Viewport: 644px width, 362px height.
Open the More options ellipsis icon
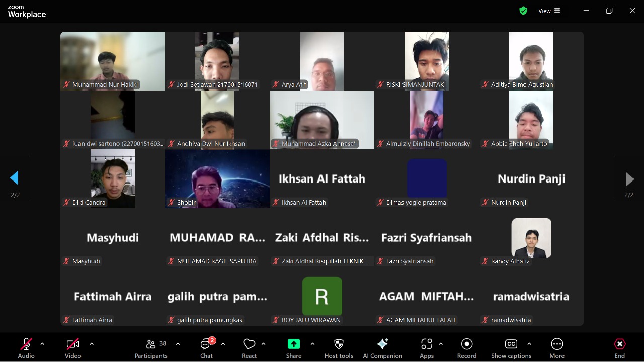pos(557,344)
